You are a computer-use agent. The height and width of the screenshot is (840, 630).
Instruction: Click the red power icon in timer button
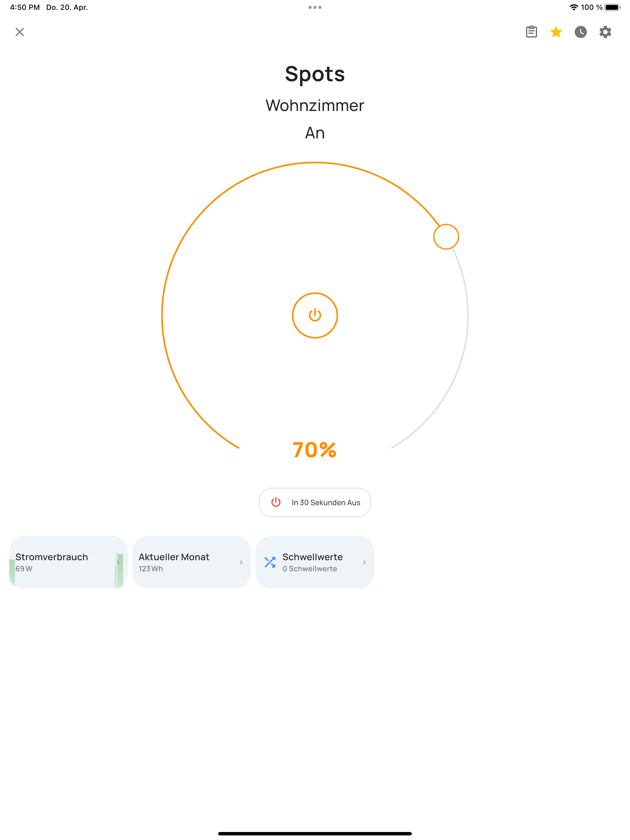[276, 502]
